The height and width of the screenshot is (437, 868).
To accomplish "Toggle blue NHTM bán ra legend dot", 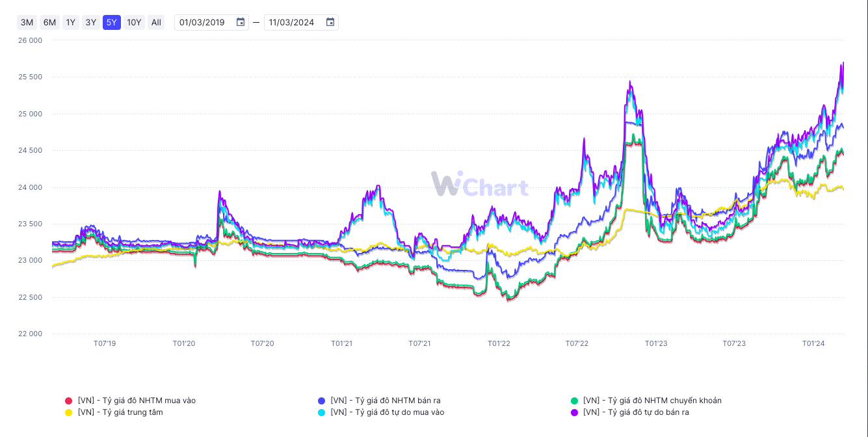I will click(322, 401).
